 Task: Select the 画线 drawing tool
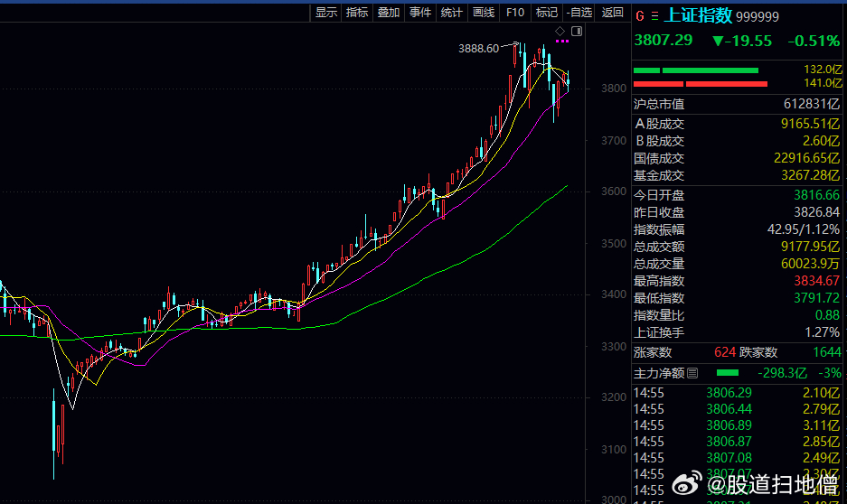click(484, 13)
